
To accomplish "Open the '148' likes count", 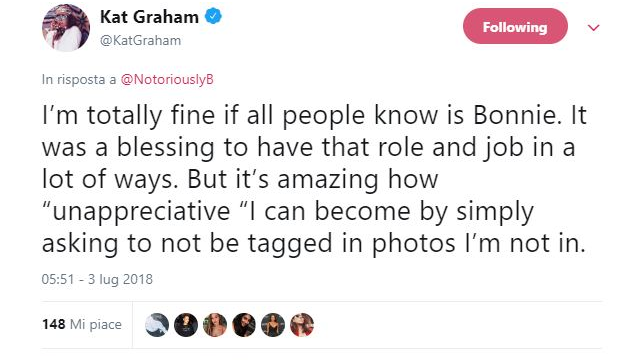I will 53,324.
